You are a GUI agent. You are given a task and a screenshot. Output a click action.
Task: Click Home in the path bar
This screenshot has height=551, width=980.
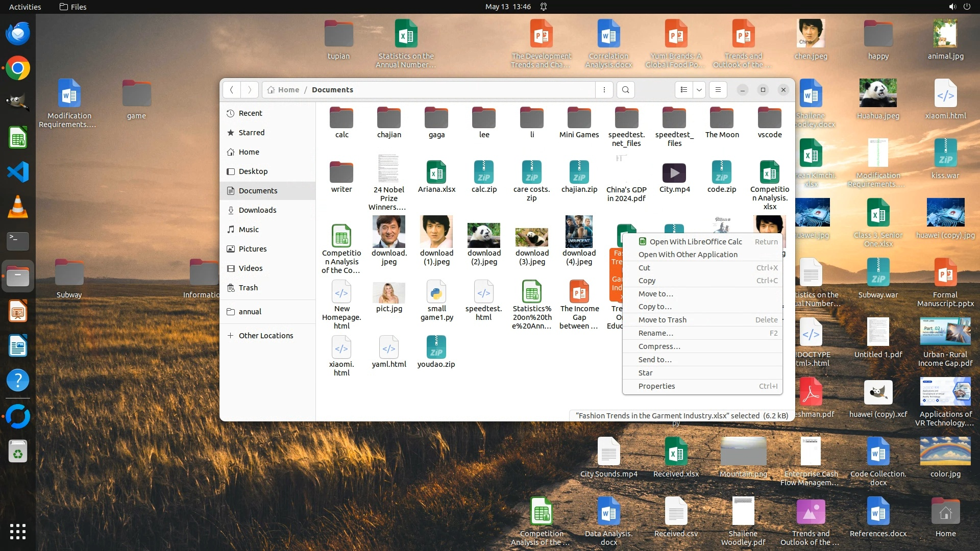[x=288, y=90]
